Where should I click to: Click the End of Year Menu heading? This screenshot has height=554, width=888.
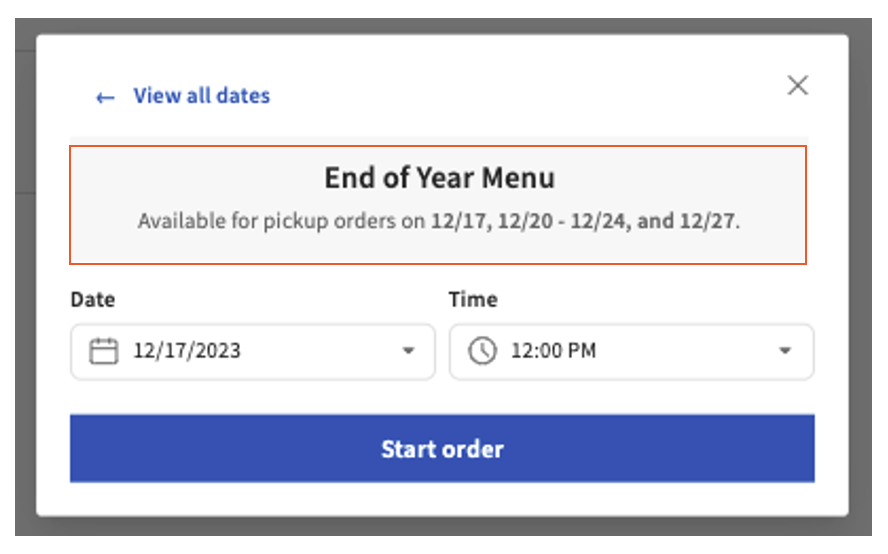coord(439,179)
